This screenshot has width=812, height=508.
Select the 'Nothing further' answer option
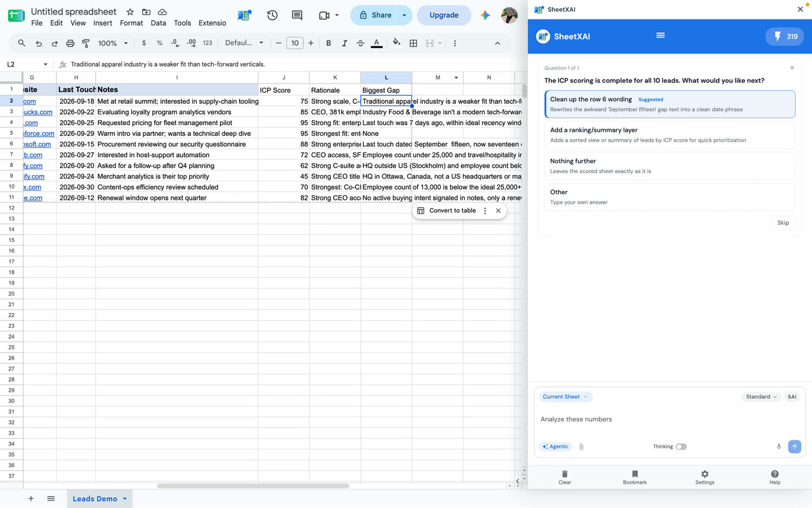tap(670, 166)
